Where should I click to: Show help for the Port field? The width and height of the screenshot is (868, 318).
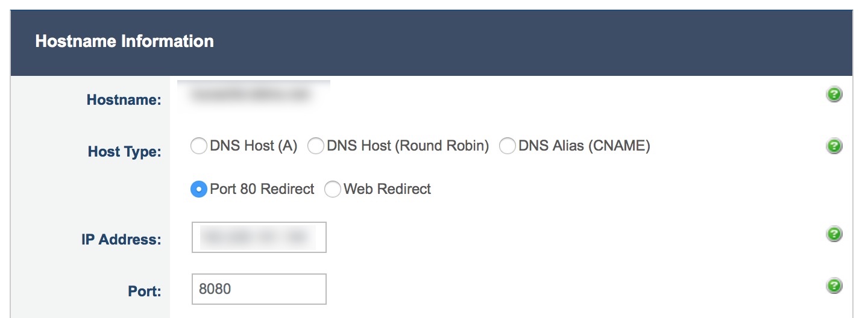coord(834,285)
